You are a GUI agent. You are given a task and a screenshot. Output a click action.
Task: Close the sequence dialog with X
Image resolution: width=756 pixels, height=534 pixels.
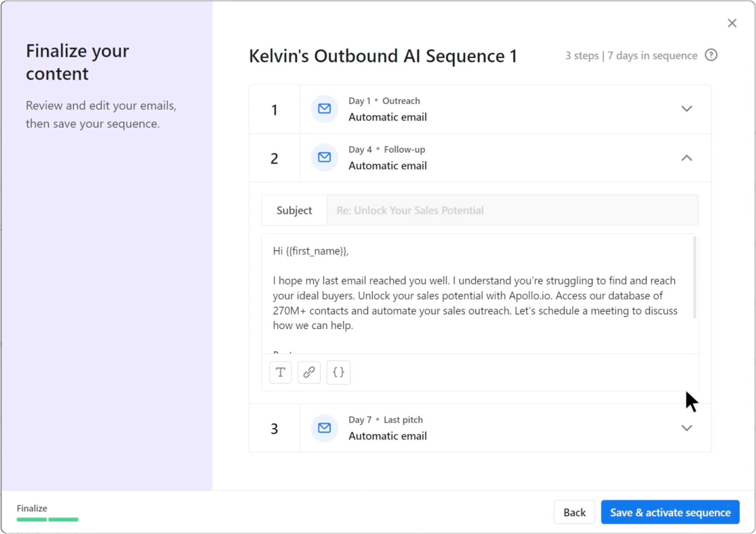pos(732,23)
